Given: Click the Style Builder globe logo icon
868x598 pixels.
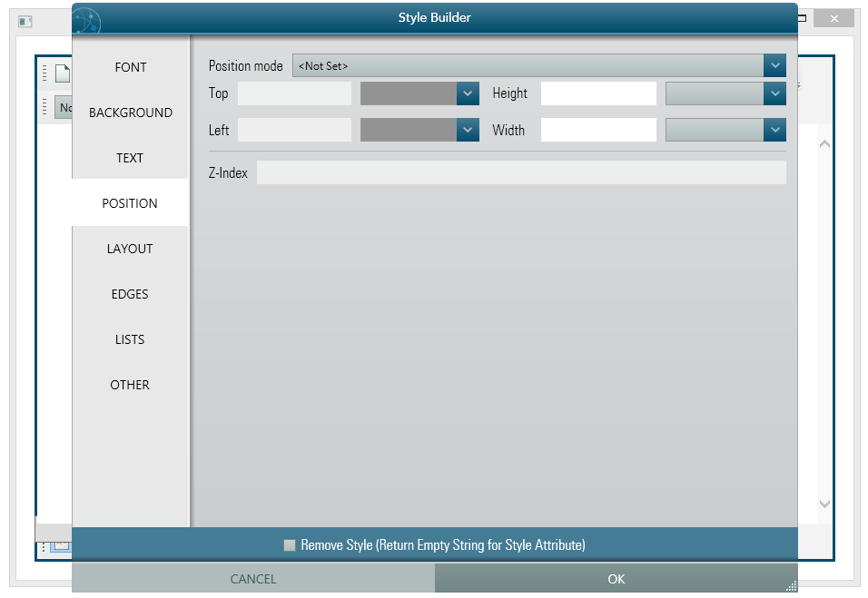Looking at the screenshot, I should [x=86, y=19].
